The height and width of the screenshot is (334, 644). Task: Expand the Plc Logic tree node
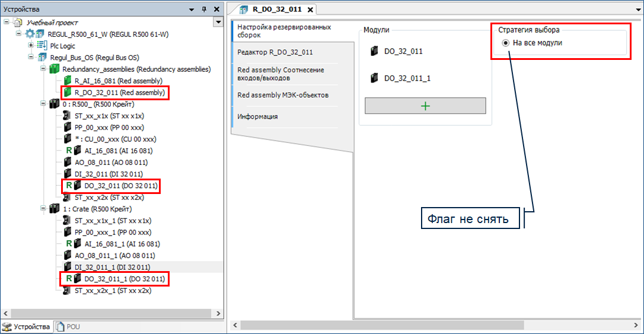[31, 46]
